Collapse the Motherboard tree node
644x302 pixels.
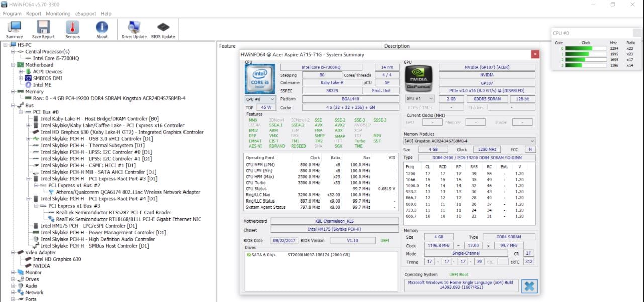pyautogui.click(x=13, y=65)
